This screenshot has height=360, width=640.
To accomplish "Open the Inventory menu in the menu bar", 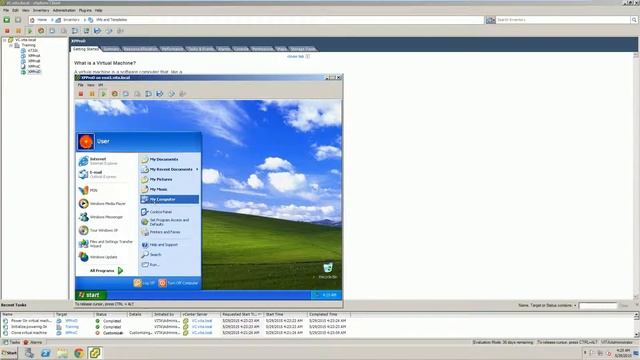I will tap(41, 10).
